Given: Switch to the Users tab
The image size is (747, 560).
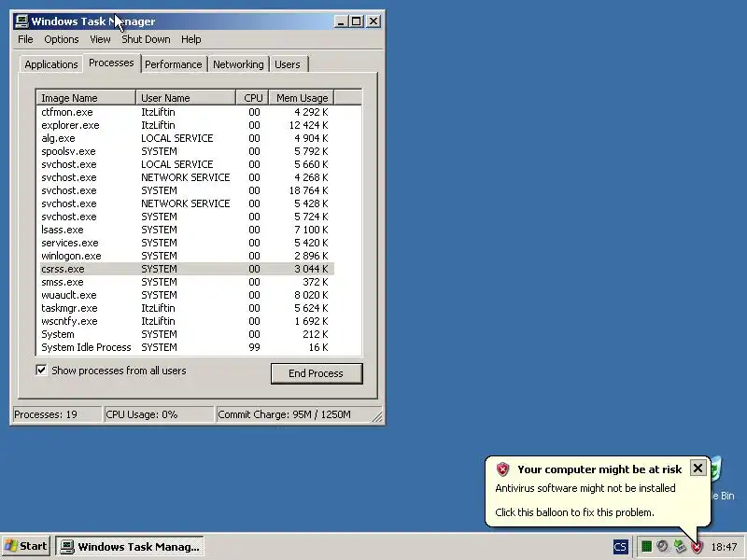Looking at the screenshot, I should [x=288, y=64].
